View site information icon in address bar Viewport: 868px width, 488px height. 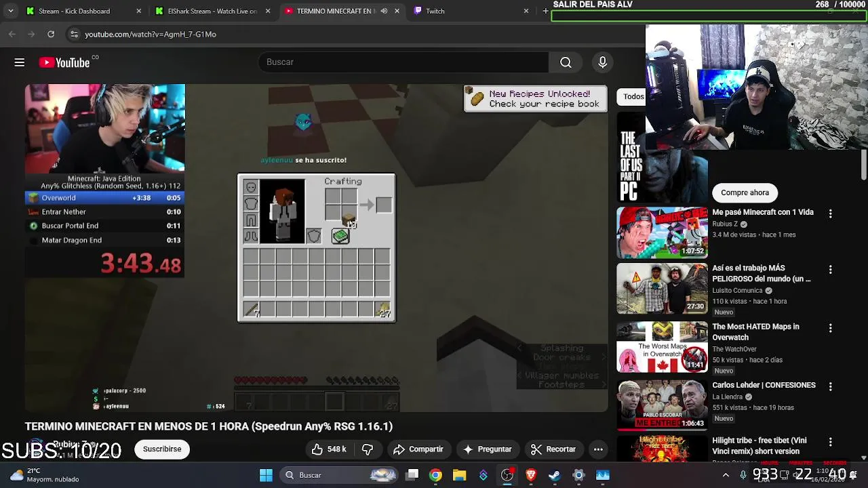(74, 34)
